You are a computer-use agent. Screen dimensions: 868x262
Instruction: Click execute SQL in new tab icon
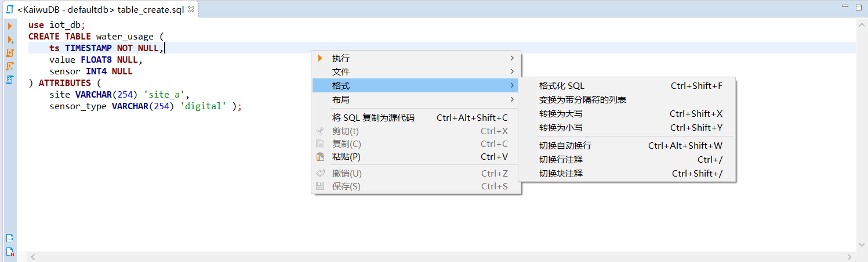click(x=10, y=40)
